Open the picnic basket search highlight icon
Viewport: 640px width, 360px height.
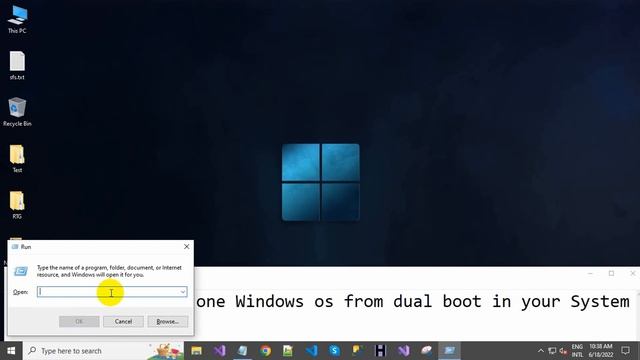click(x=166, y=351)
